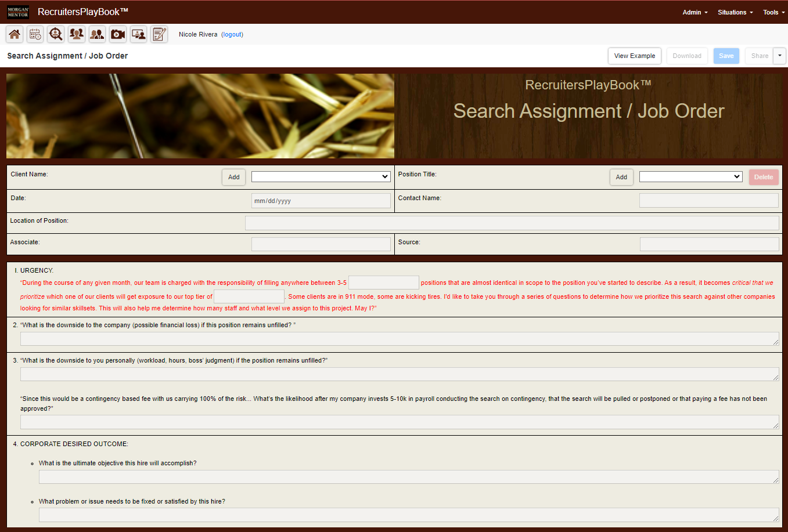Focus the Date input field
788x532 pixels.
click(x=321, y=201)
